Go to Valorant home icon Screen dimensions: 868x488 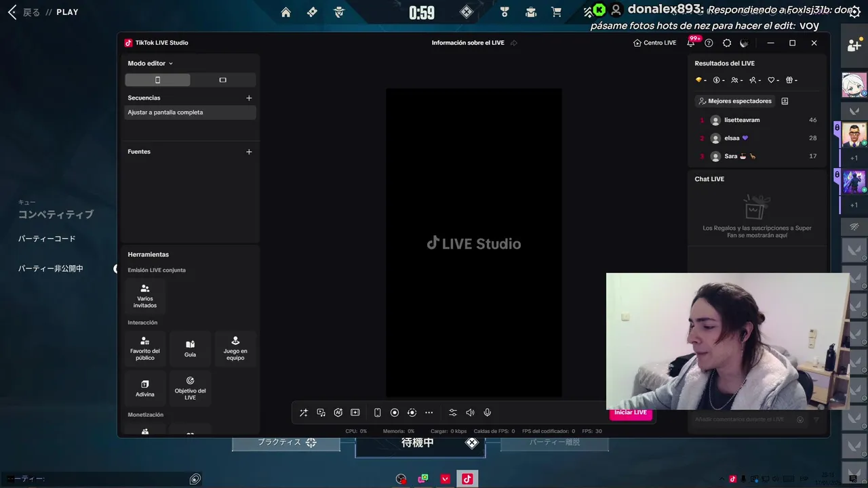pyautogui.click(x=286, y=12)
